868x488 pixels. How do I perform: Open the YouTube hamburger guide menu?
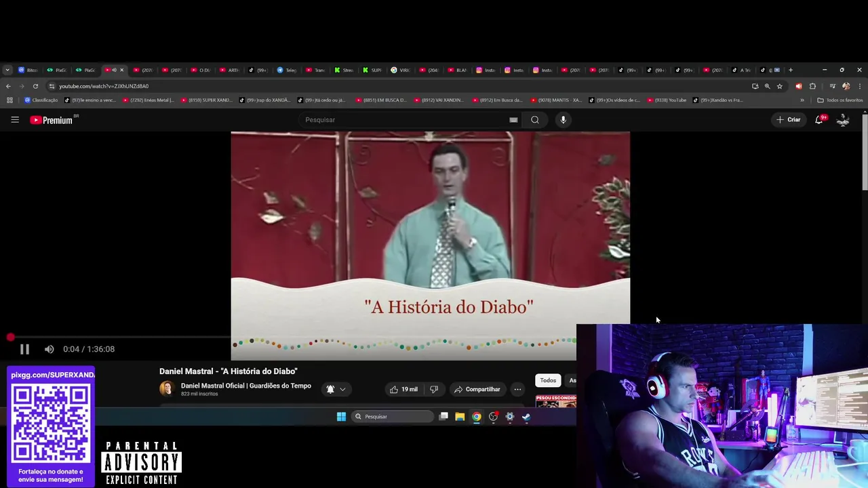point(15,119)
